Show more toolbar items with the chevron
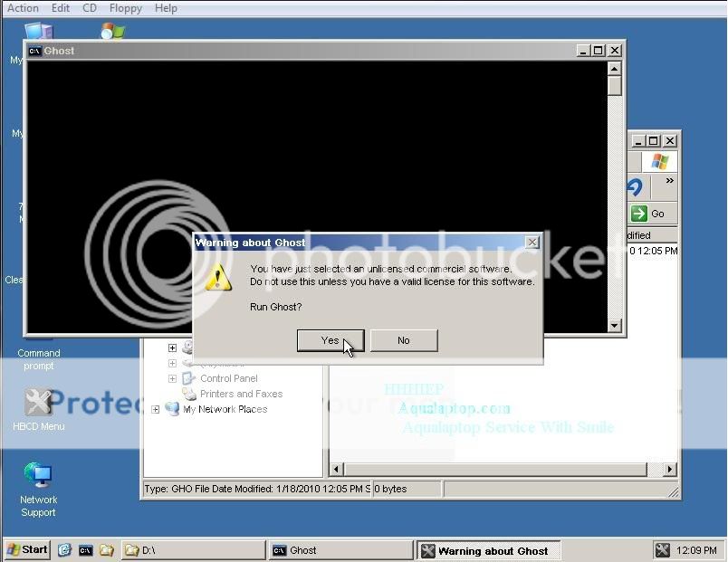This screenshot has height=562, width=728. (670, 181)
